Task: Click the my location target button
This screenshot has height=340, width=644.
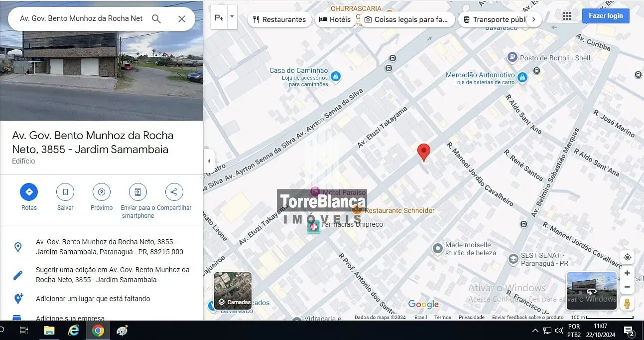Action: click(628, 257)
